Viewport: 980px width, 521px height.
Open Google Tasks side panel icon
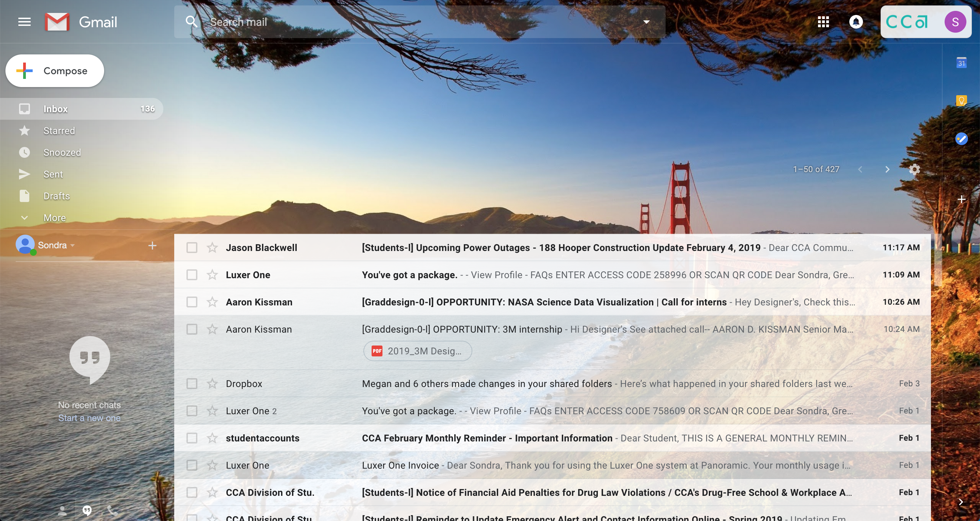point(961,139)
